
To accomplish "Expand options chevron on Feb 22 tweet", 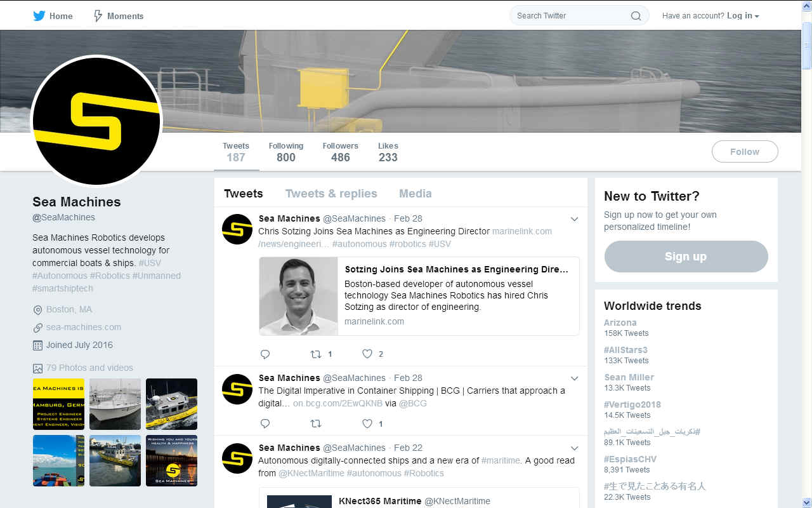I will [x=574, y=448].
